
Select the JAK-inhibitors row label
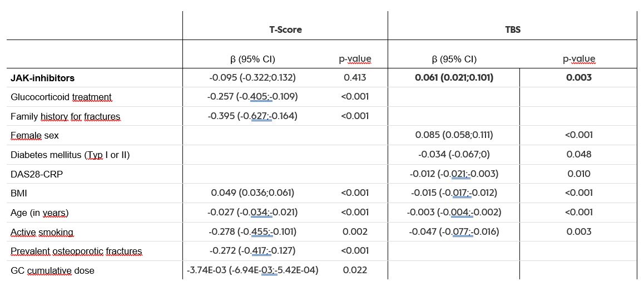42,78
